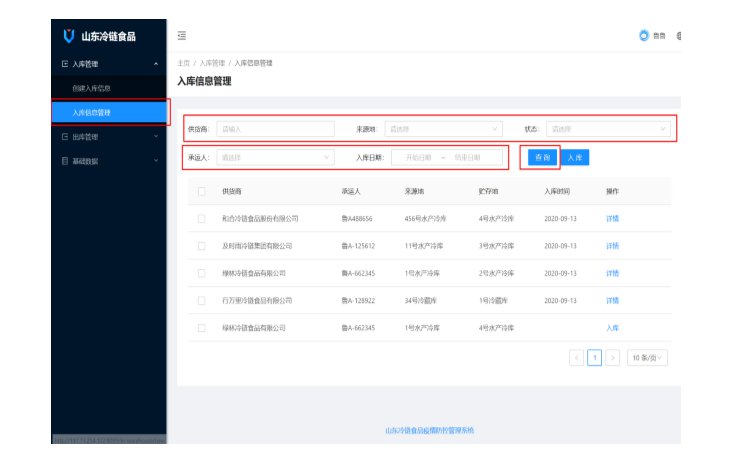Check the row for 和合冷链食品股份有限公司

(202, 218)
